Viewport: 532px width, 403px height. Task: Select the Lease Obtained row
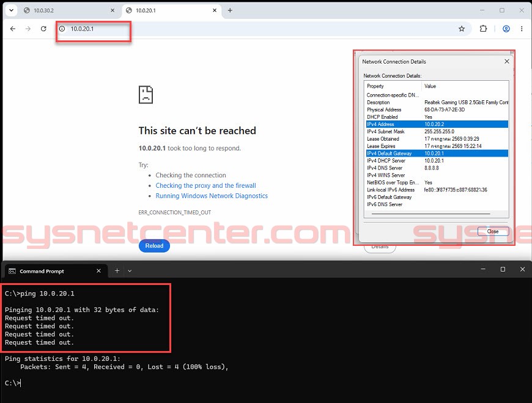pyautogui.click(x=437, y=139)
